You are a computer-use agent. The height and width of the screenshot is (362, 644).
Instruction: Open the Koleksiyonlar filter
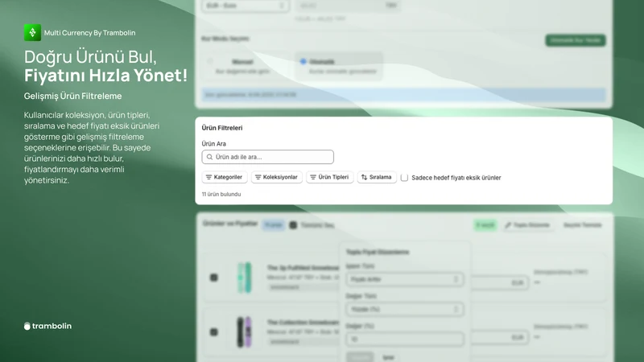[x=276, y=177]
